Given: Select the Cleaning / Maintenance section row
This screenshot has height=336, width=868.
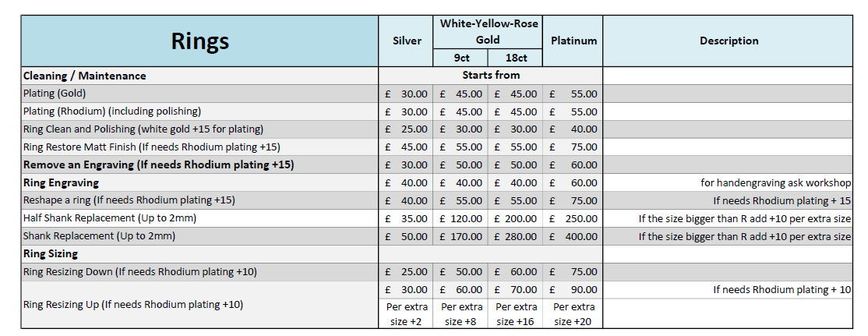Looking at the screenshot, I should (x=199, y=76).
